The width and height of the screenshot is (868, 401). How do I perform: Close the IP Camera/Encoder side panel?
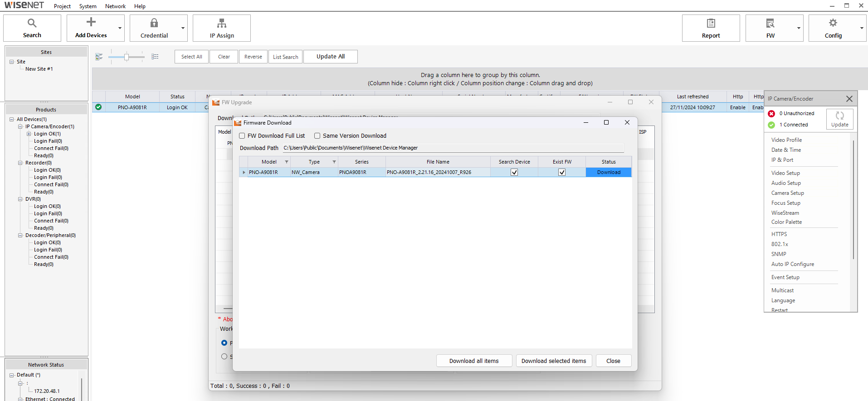point(849,99)
